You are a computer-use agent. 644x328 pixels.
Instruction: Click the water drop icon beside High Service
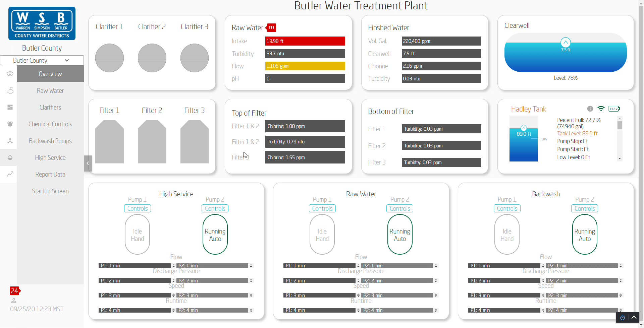(x=10, y=157)
